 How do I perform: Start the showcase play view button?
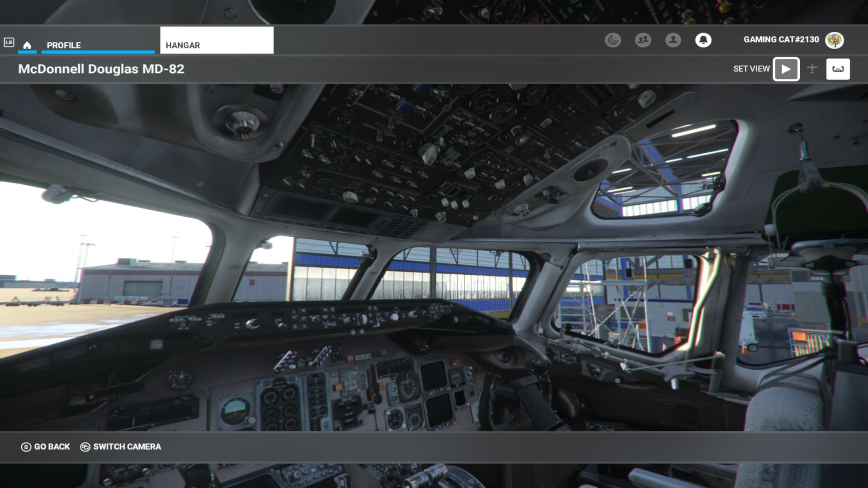(786, 69)
